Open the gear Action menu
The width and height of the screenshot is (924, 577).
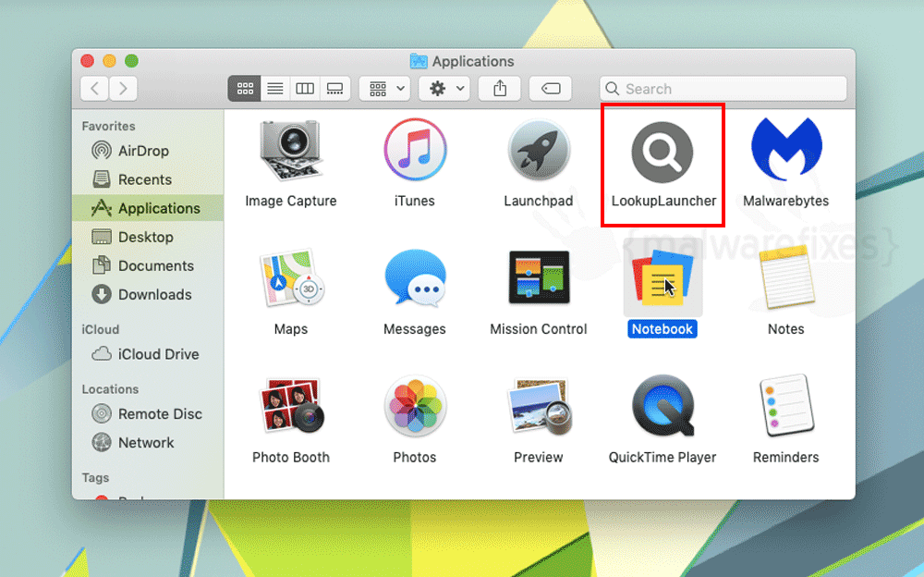(x=444, y=89)
